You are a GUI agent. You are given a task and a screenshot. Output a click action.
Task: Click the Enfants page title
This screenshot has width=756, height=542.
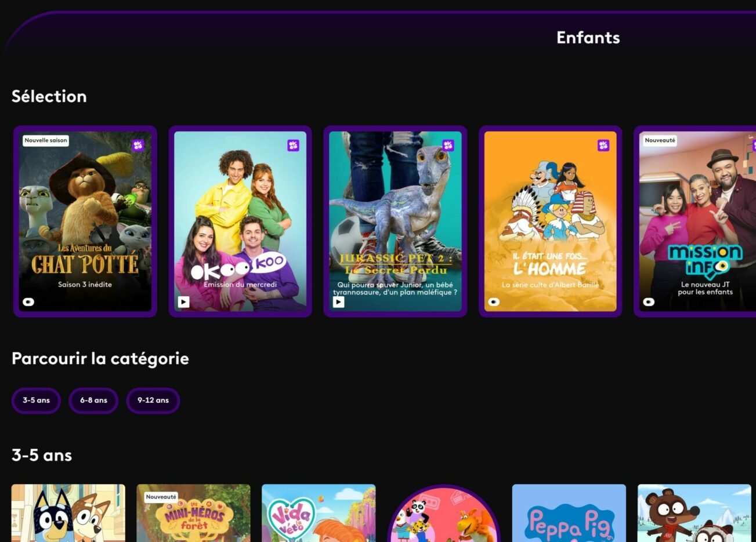click(588, 38)
